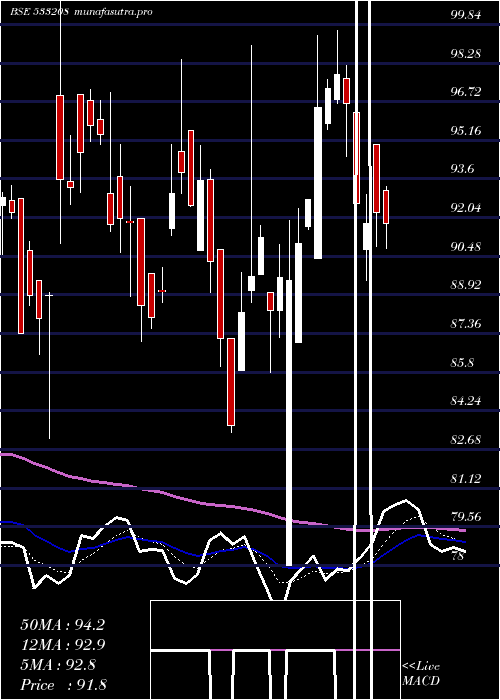This screenshot has width=500, height=700.
Task: Select the 79.56 price axis label
Action: [x=466, y=517]
